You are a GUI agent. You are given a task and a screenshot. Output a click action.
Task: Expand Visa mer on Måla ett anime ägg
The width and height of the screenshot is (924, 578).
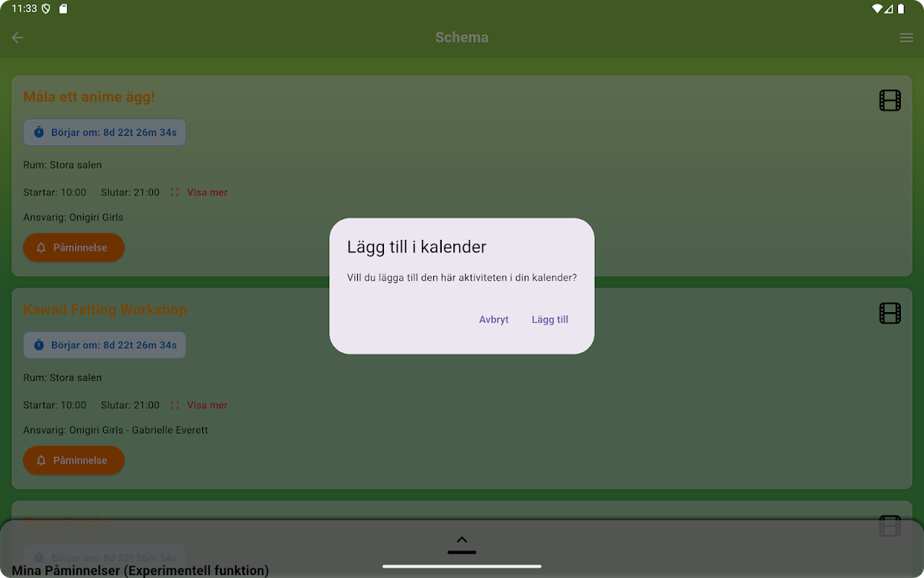click(199, 192)
